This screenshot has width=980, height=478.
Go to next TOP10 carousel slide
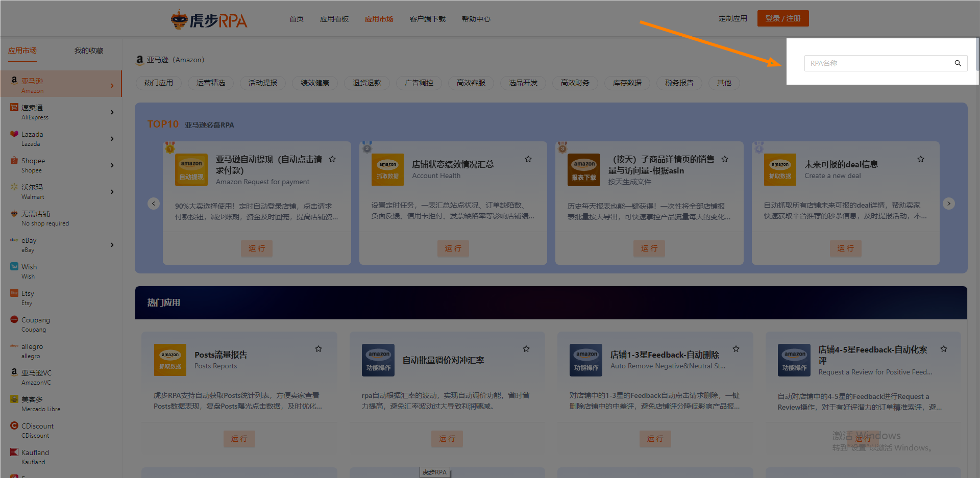949,204
